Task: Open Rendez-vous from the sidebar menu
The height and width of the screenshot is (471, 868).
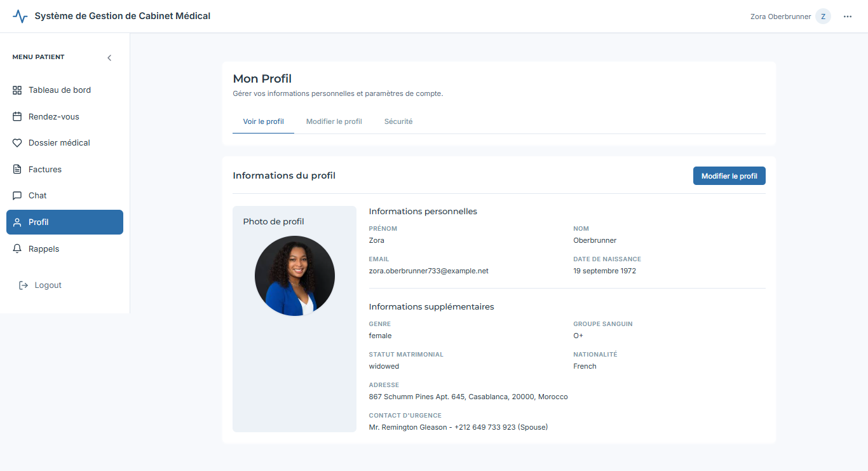Action: [54, 117]
